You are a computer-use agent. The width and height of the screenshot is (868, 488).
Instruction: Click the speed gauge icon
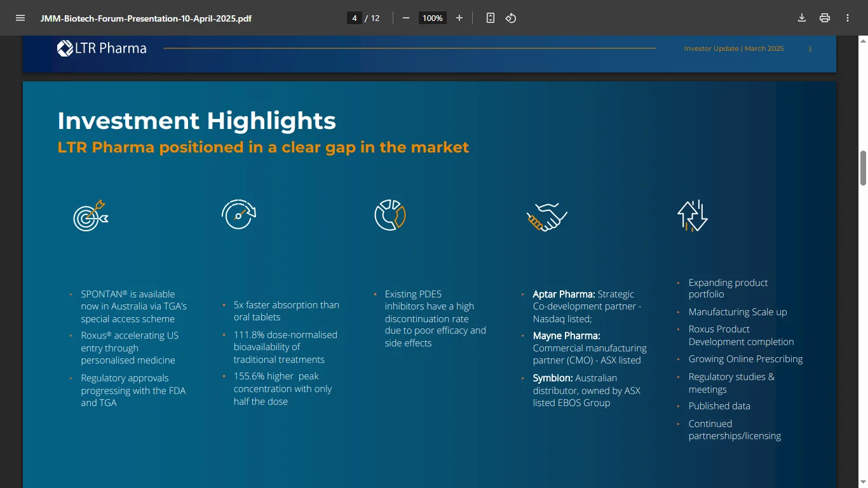tap(238, 214)
